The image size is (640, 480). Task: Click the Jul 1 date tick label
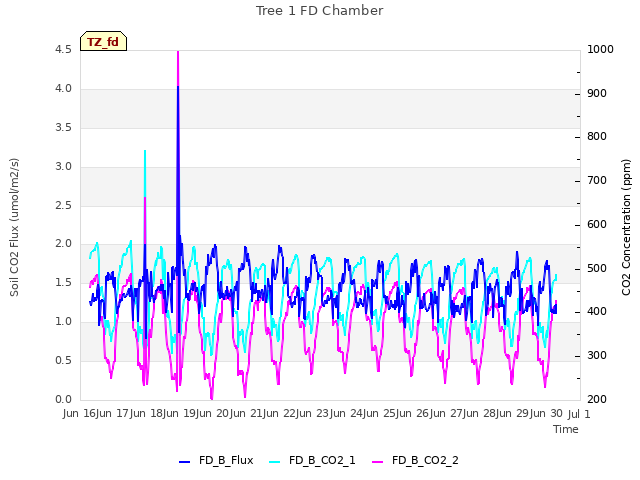[579, 414]
